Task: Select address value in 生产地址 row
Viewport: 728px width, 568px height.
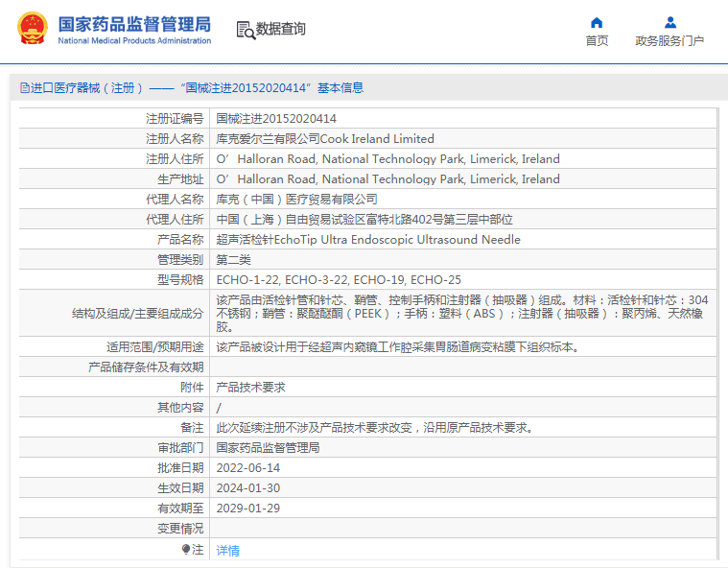Action: [388, 179]
